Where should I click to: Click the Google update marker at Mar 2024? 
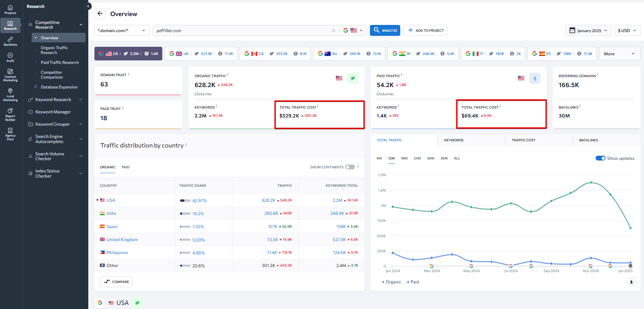[432, 266]
